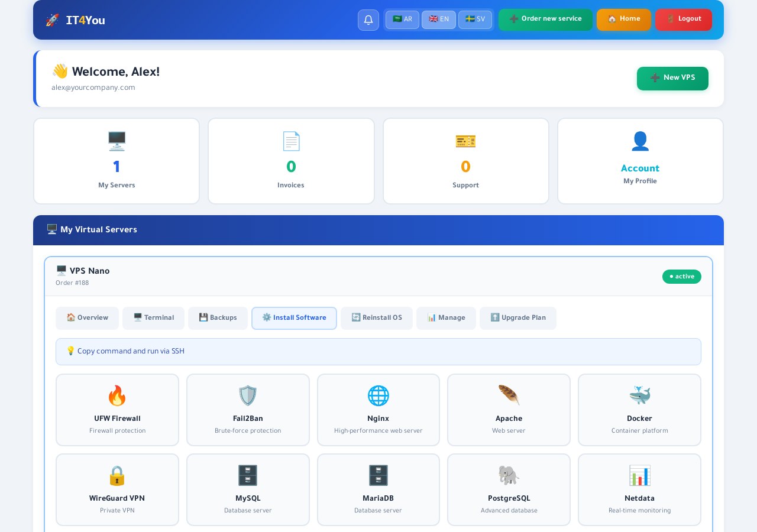Select the Overview tab

coord(87,318)
